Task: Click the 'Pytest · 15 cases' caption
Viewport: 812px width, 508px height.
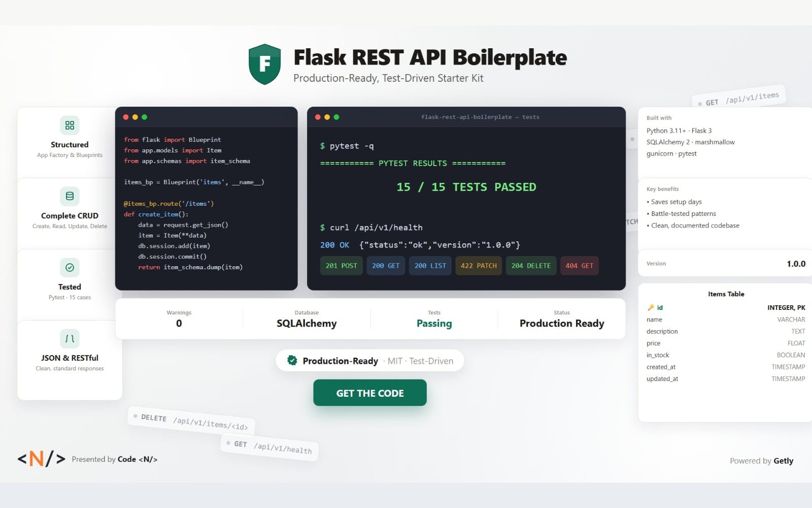Action: click(x=70, y=298)
